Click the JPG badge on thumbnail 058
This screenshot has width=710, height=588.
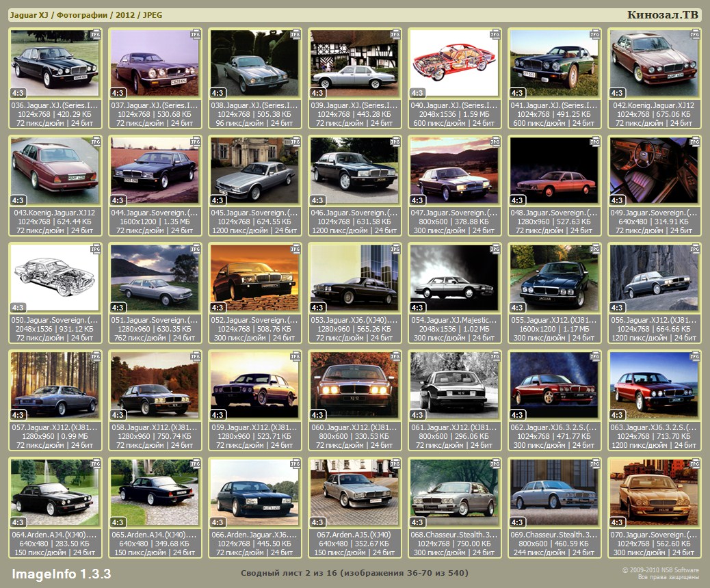click(196, 357)
